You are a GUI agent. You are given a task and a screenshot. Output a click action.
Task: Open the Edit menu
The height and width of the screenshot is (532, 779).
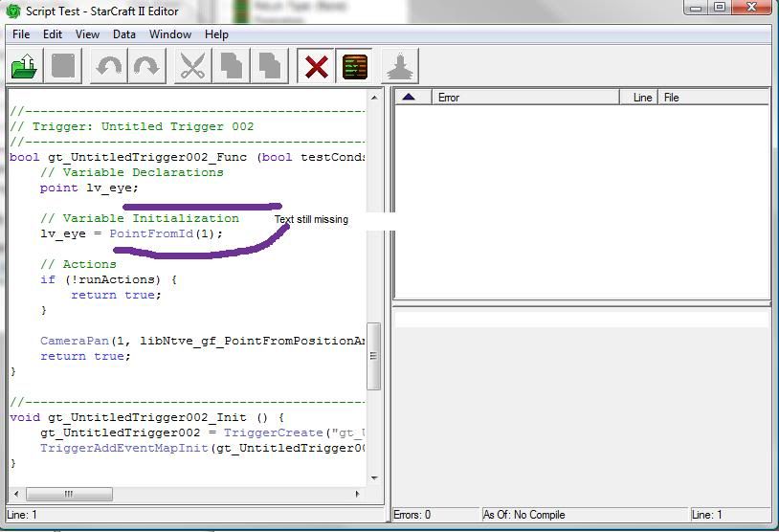pos(53,34)
